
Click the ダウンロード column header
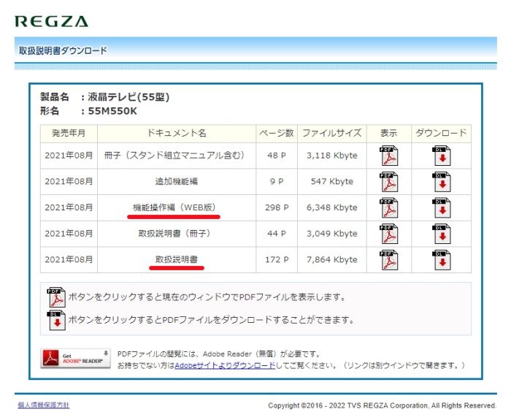[441, 133]
